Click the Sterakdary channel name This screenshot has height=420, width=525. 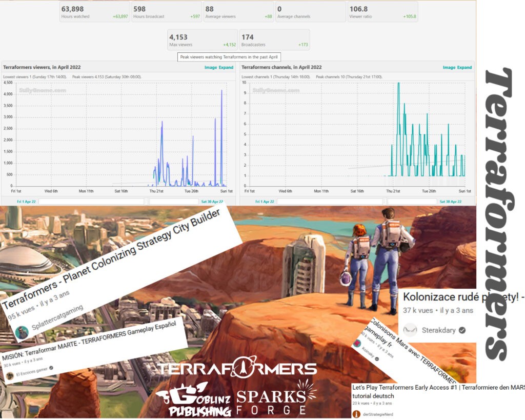pos(439,330)
